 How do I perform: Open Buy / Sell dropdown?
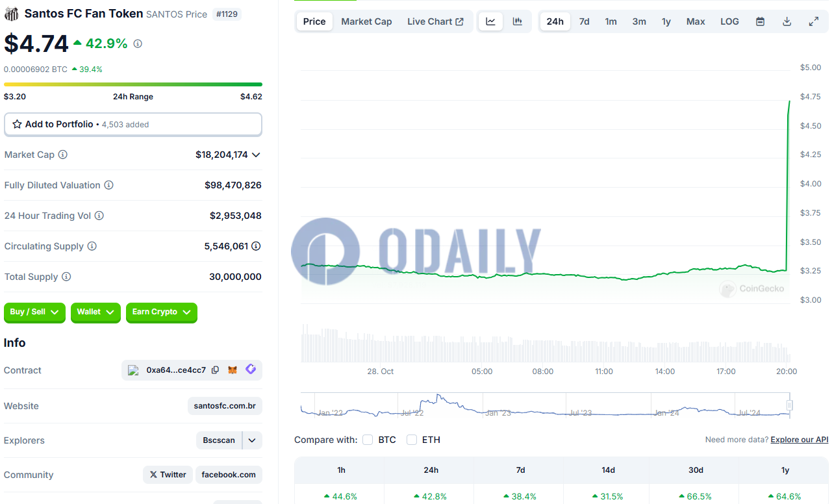[34, 312]
